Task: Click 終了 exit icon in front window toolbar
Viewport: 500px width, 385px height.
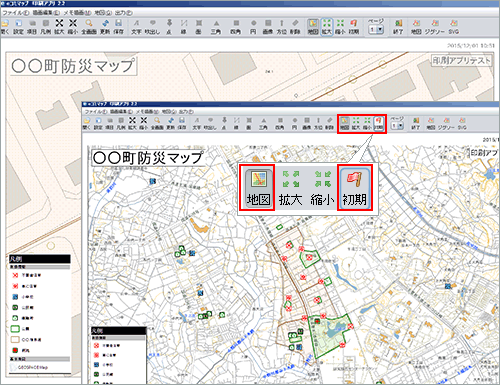Action: [416, 123]
